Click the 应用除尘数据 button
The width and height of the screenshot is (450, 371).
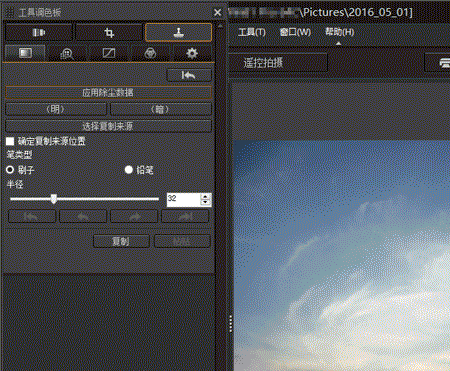tap(108, 93)
